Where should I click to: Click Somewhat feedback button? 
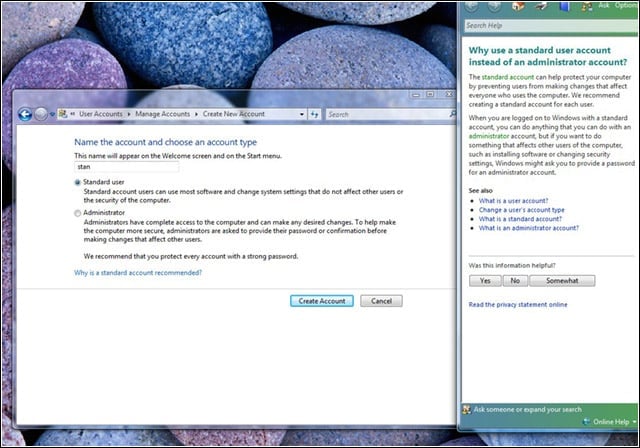click(562, 281)
